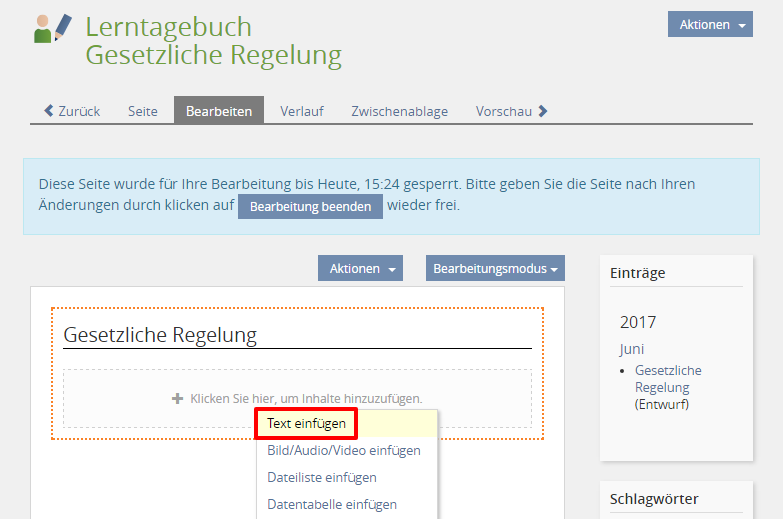Choose Bild/Audio/Video einfügen
Viewport: 783px width, 519px height.
[343, 450]
